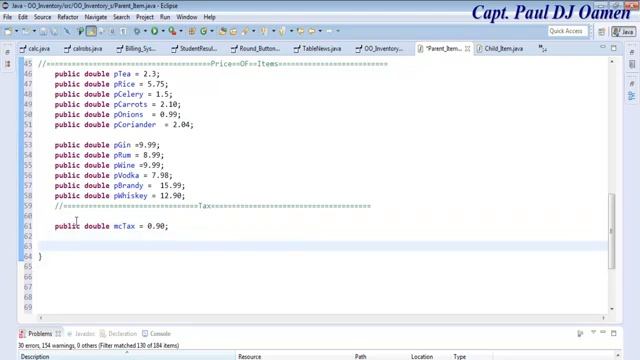Click the Previous Annotation toolbar icon

click(282, 31)
